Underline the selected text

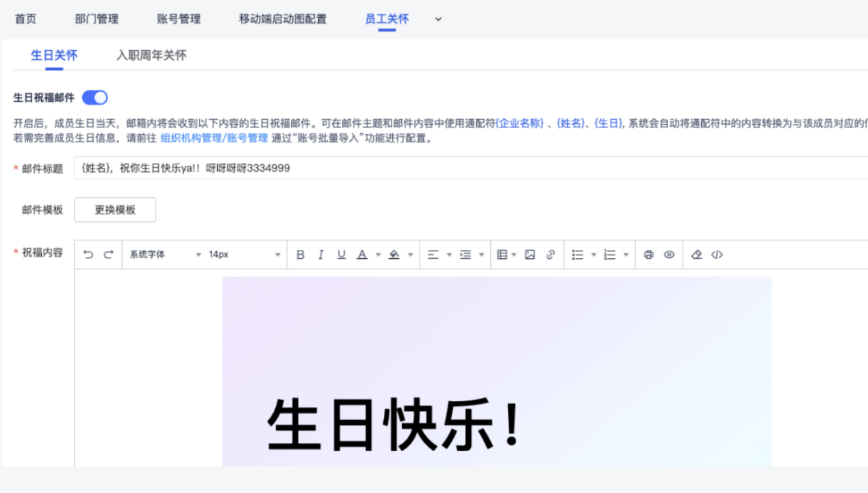[341, 255]
